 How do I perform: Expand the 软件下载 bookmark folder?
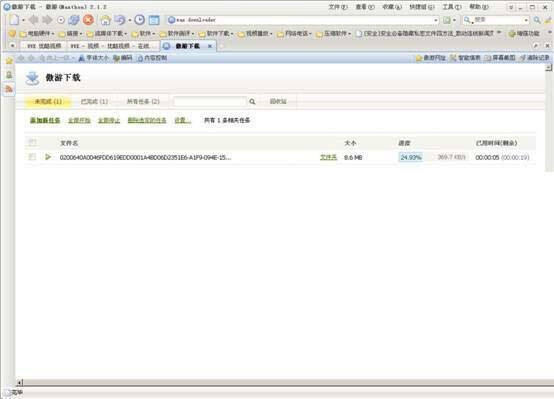click(x=216, y=34)
